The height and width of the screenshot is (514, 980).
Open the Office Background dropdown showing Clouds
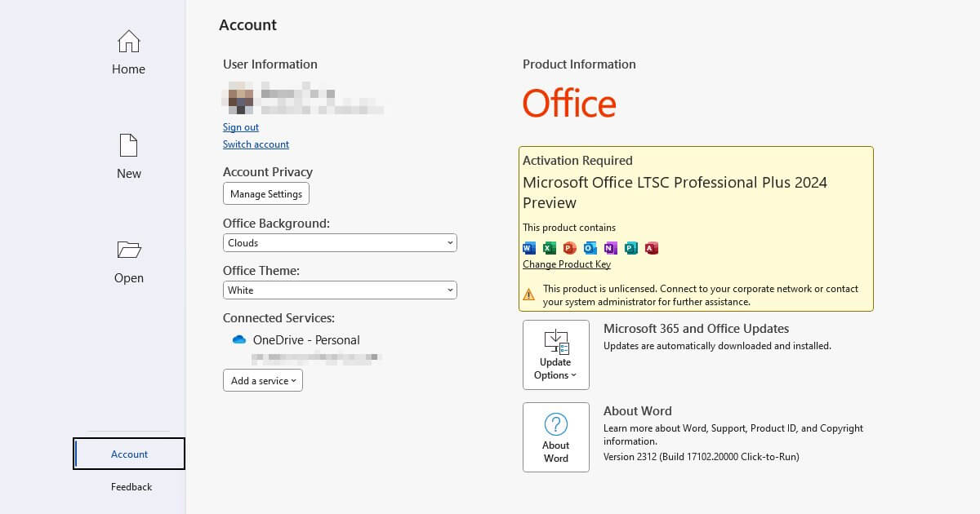click(340, 242)
